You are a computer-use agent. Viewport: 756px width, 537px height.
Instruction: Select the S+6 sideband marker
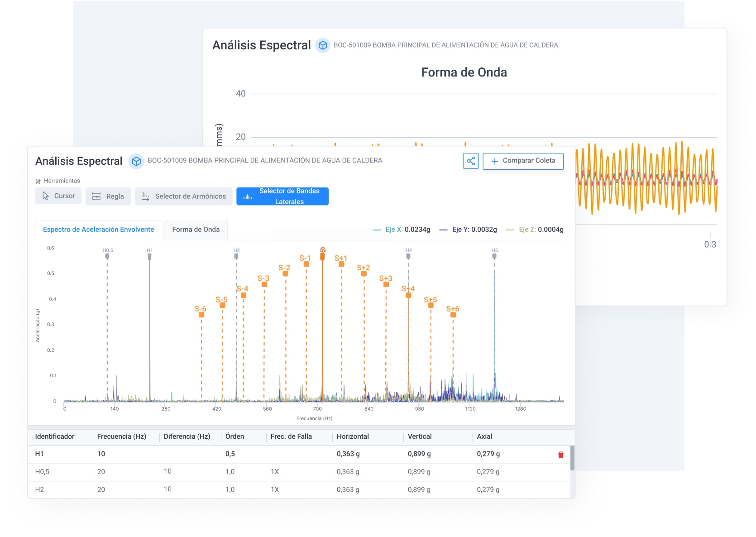coord(453,314)
